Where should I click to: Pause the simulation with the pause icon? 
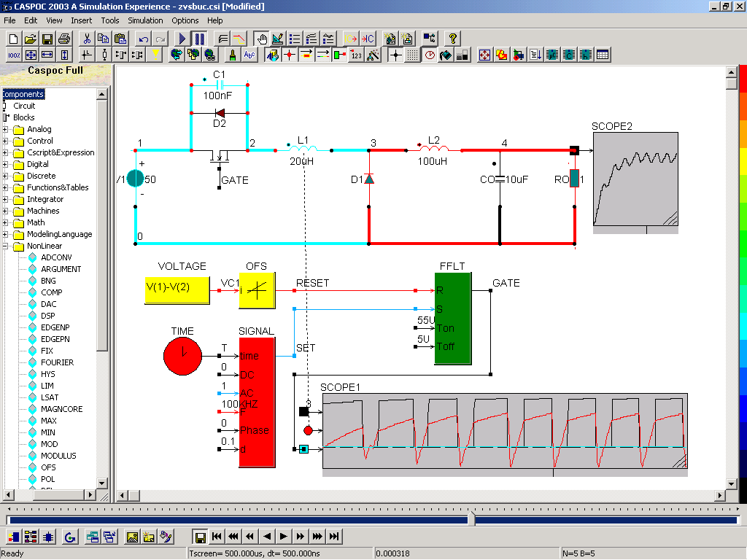click(199, 39)
